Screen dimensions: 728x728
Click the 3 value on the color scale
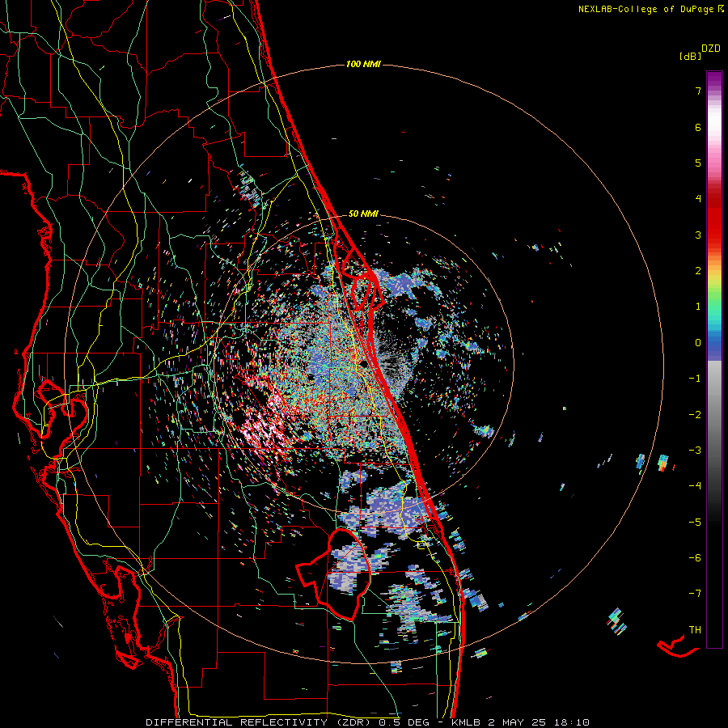click(x=698, y=235)
